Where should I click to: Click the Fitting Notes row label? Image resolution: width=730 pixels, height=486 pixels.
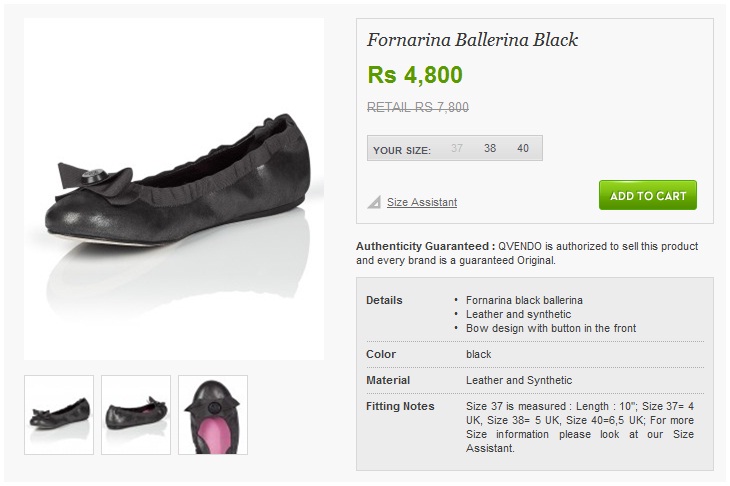click(x=400, y=406)
